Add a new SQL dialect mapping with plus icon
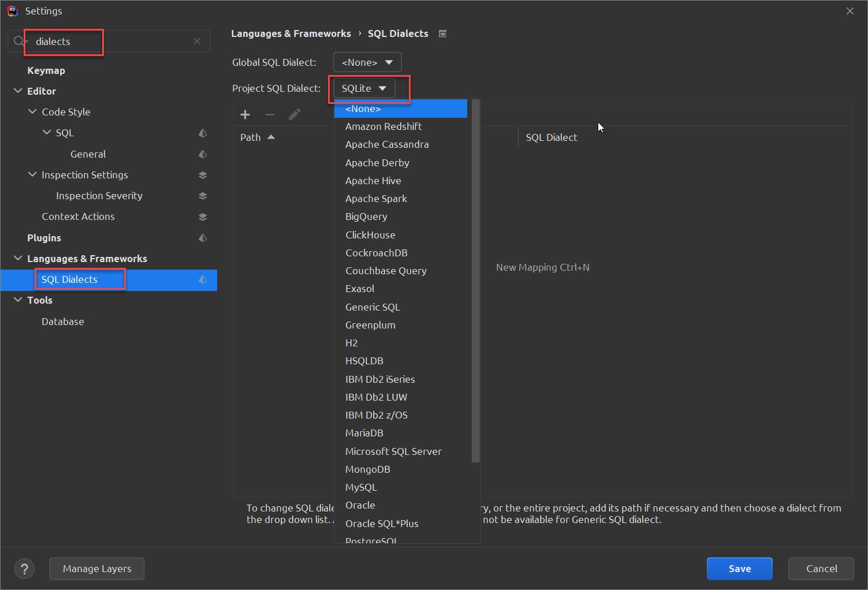This screenshot has width=868, height=590. [x=245, y=114]
